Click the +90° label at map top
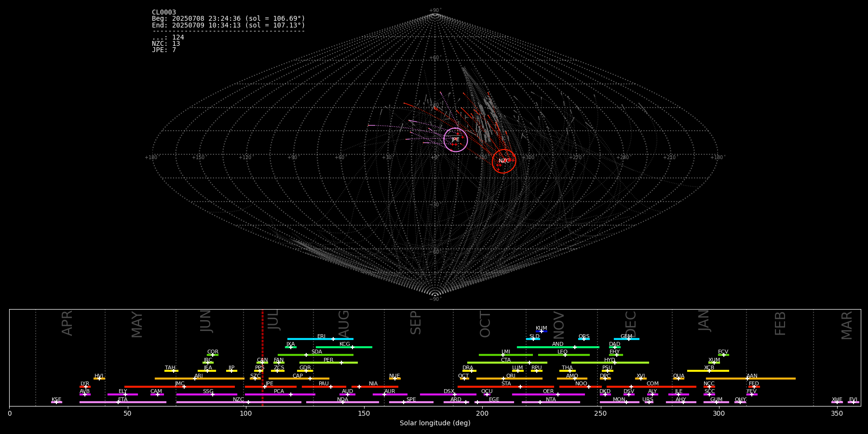 point(435,11)
